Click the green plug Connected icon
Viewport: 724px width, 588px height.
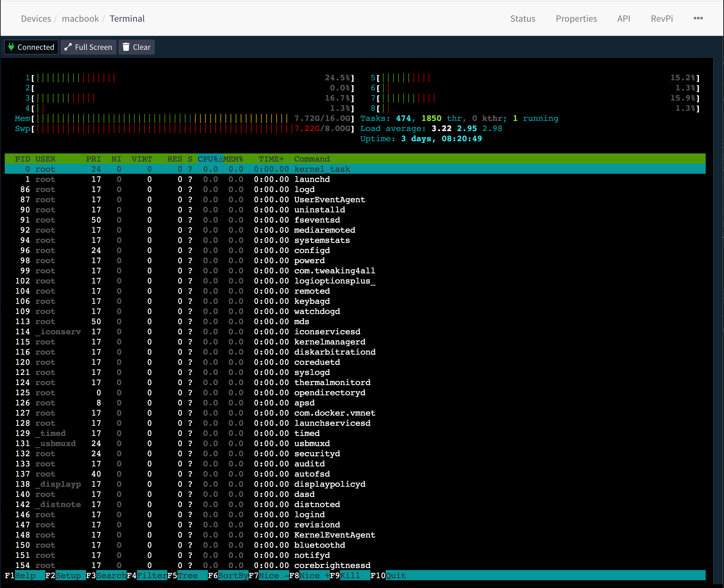point(11,47)
